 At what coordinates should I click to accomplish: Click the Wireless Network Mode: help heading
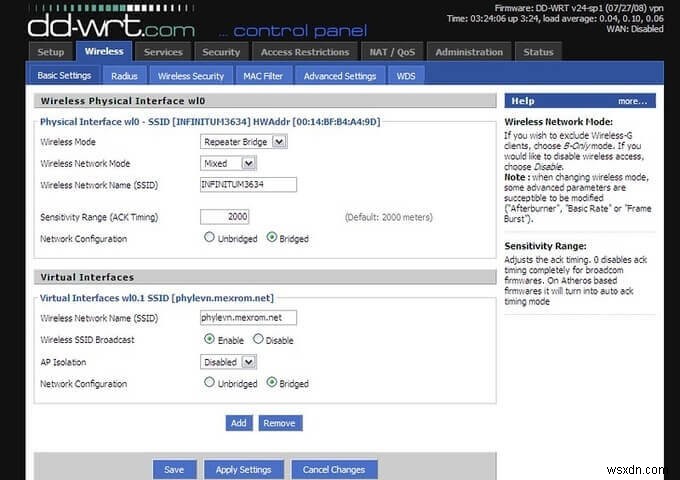point(559,122)
